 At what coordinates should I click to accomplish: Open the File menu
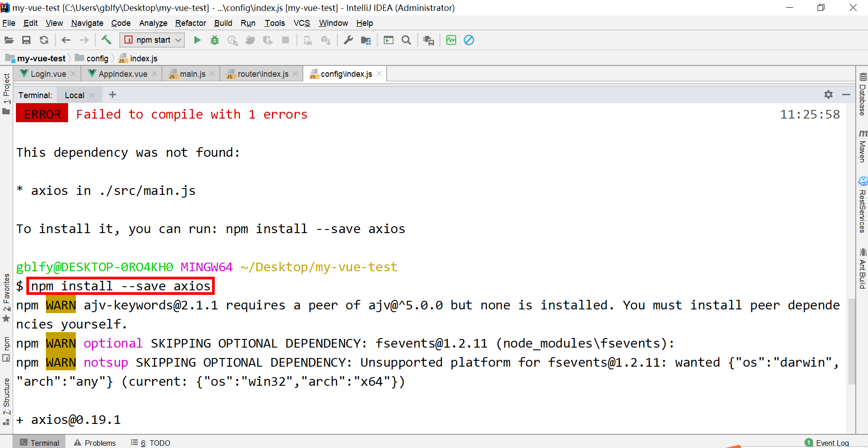click(x=9, y=23)
